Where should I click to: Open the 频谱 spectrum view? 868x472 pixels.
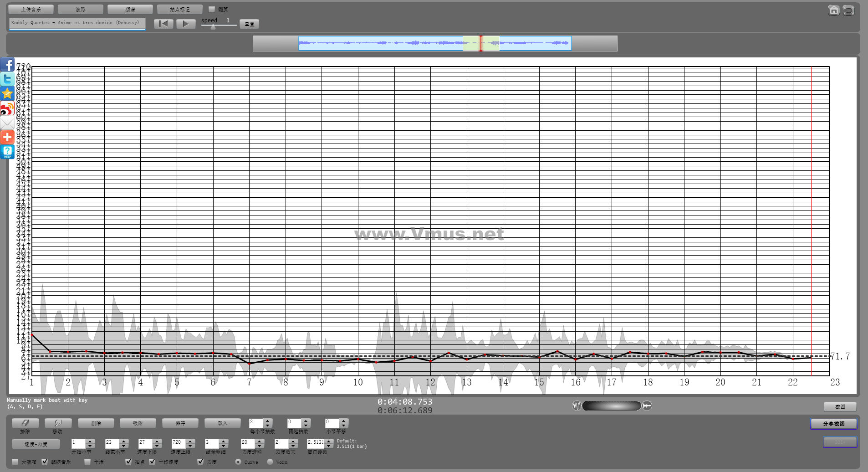[130, 9]
